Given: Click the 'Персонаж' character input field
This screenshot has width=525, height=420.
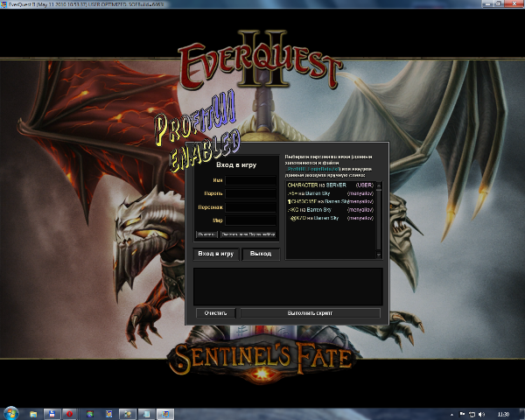Looking at the screenshot, I should (x=252, y=207).
